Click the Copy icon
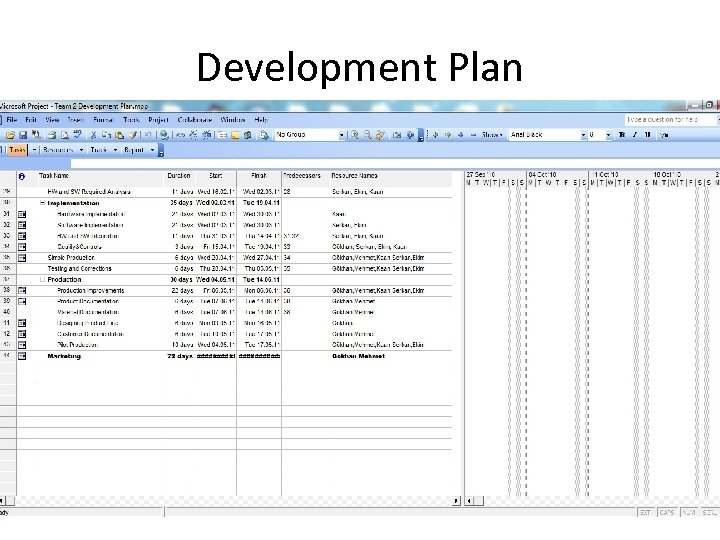Screen dimensions: 720x540 click(x=106, y=135)
